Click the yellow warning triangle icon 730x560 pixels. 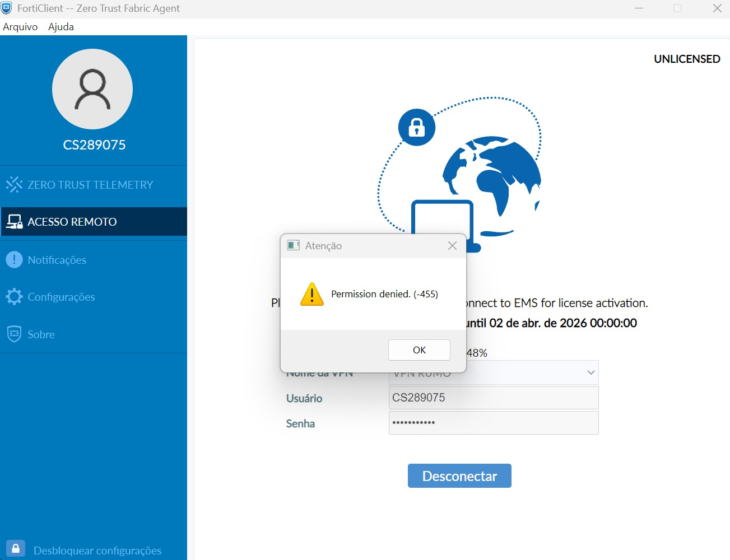tap(312, 294)
